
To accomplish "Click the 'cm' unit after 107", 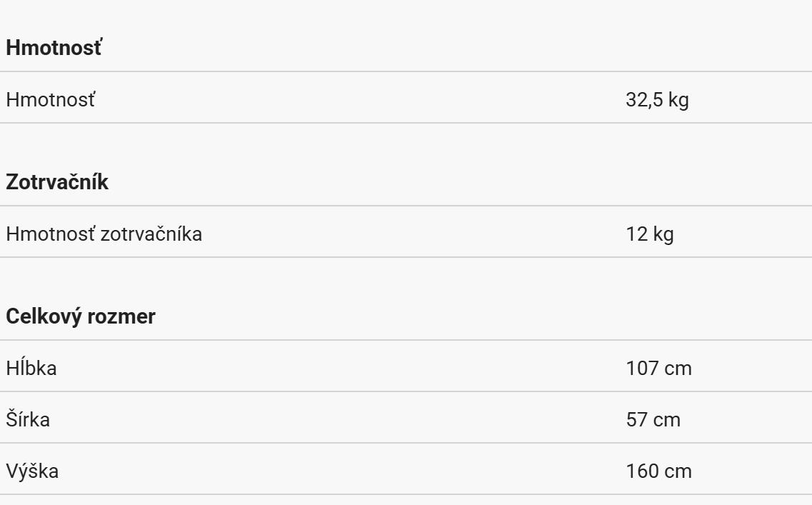I will [x=678, y=368].
